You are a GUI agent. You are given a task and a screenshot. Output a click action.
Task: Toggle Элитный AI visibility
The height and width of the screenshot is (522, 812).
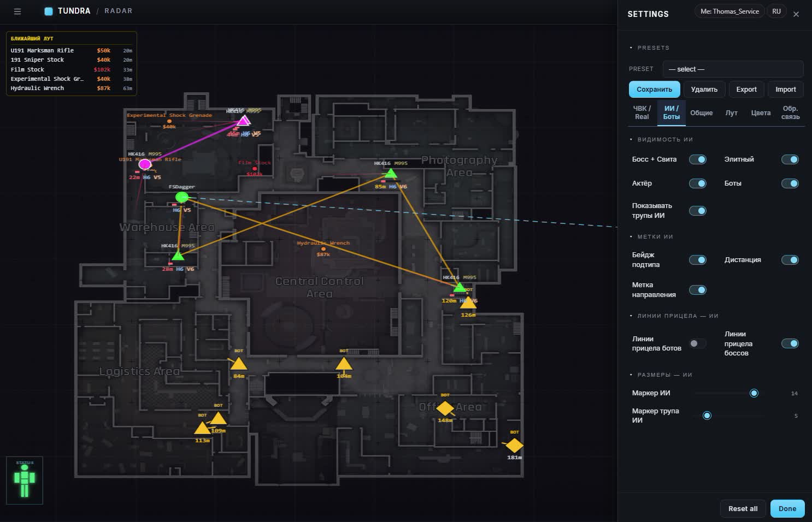click(790, 159)
